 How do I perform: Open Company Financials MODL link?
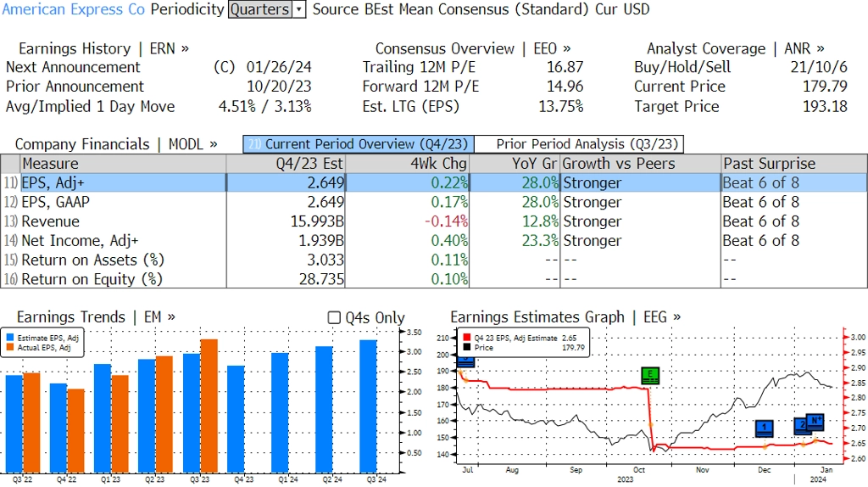[115, 144]
